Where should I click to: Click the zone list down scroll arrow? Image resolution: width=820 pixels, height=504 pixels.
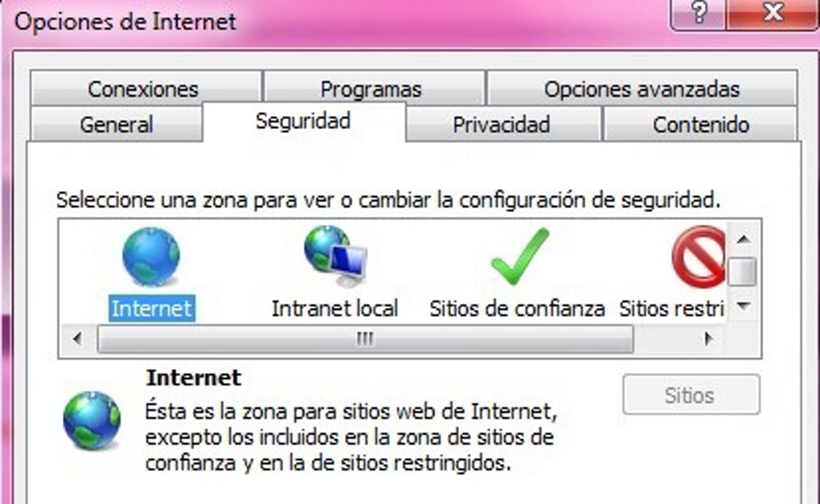(744, 306)
